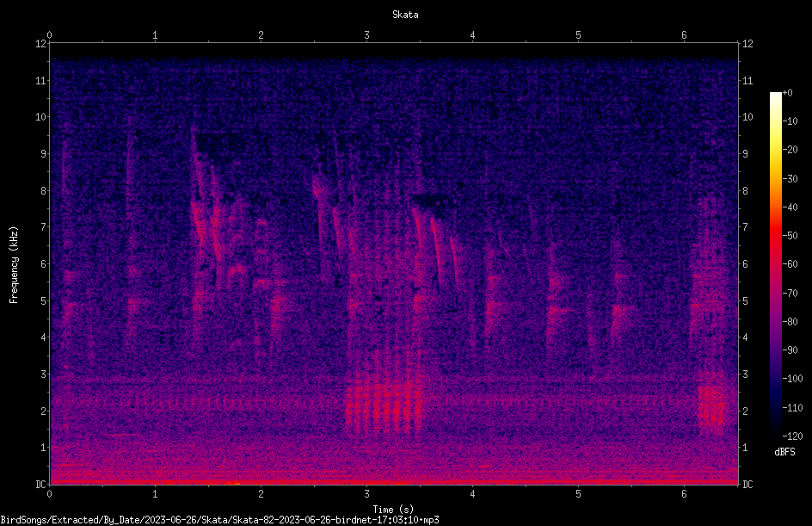Click the '-30' value on the color scale
This screenshot has height=526, width=812.
tap(790, 179)
